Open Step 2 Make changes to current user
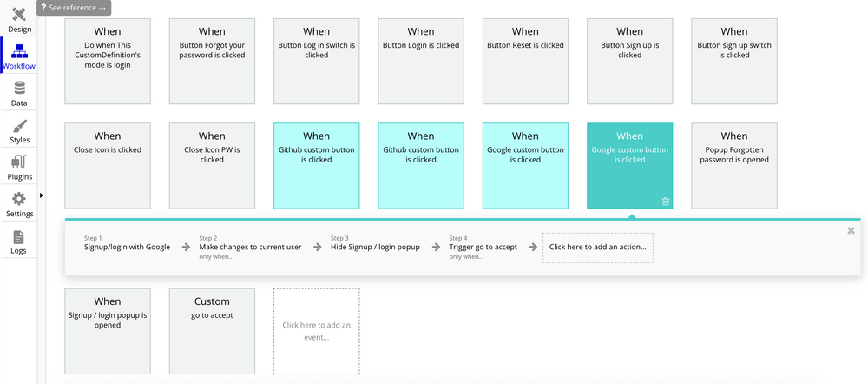The height and width of the screenshot is (384, 868). [250, 247]
